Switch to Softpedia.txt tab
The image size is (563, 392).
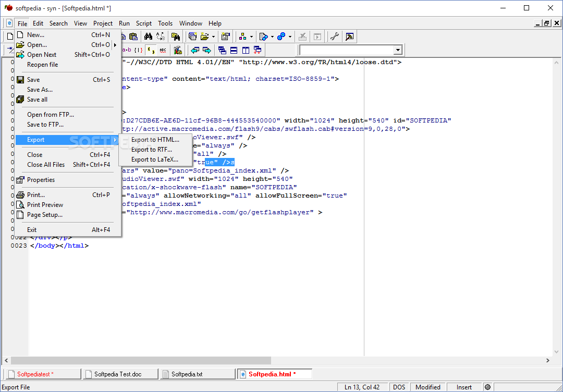[198, 374]
